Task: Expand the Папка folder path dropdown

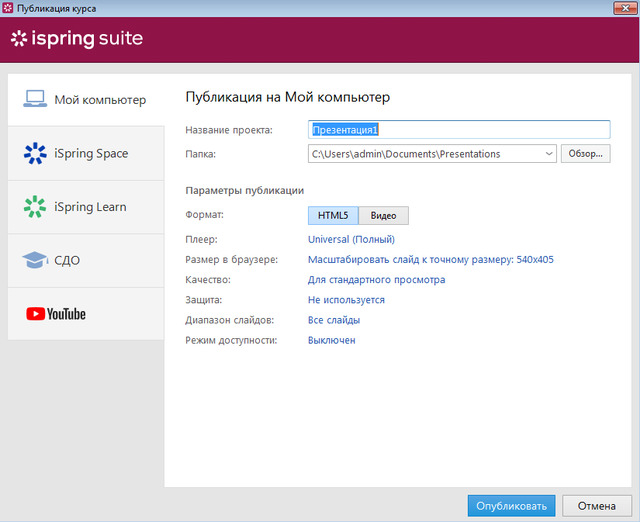Action: (x=549, y=154)
